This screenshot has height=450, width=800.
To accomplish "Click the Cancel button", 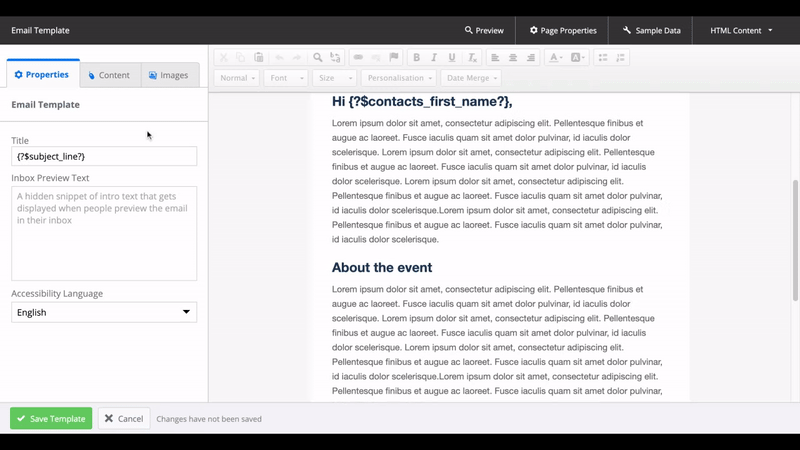I will tap(124, 418).
